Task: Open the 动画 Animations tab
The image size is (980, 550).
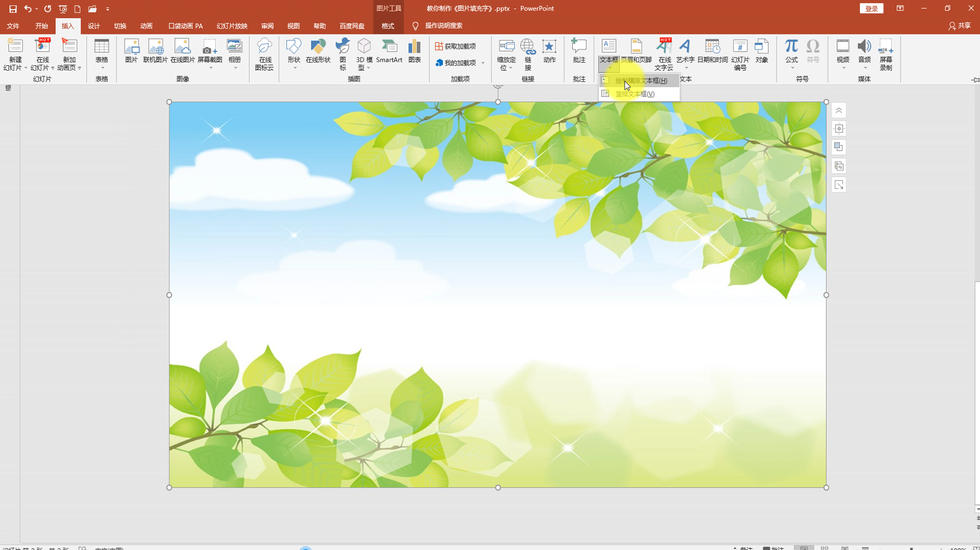Action: [146, 26]
